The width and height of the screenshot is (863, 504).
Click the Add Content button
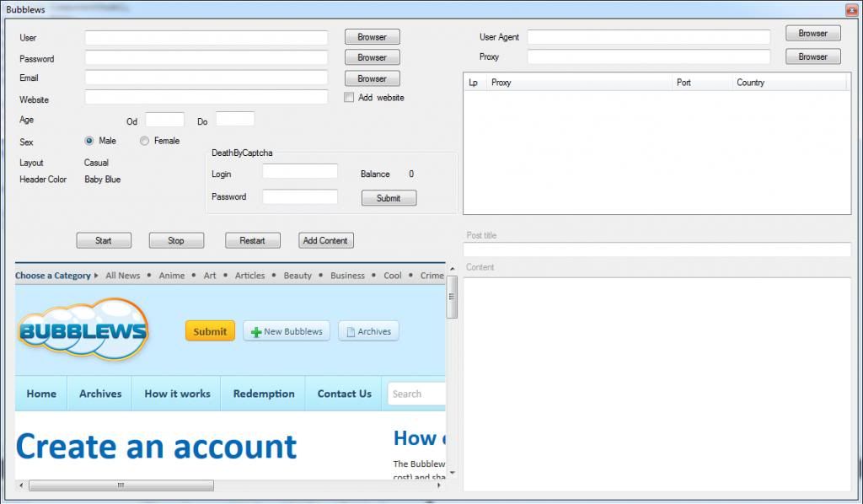325,240
